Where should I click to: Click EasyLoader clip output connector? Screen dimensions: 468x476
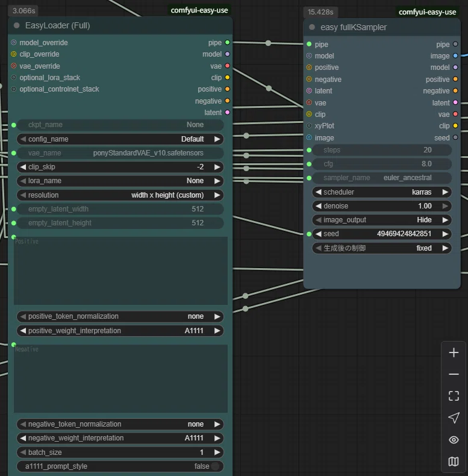click(x=227, y=77)
